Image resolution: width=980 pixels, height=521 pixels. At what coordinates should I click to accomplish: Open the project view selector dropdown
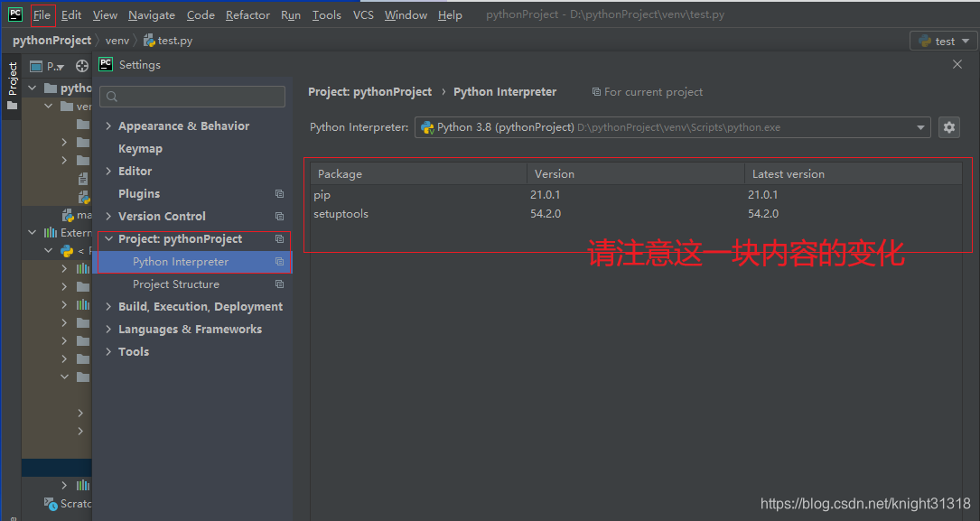48,66
